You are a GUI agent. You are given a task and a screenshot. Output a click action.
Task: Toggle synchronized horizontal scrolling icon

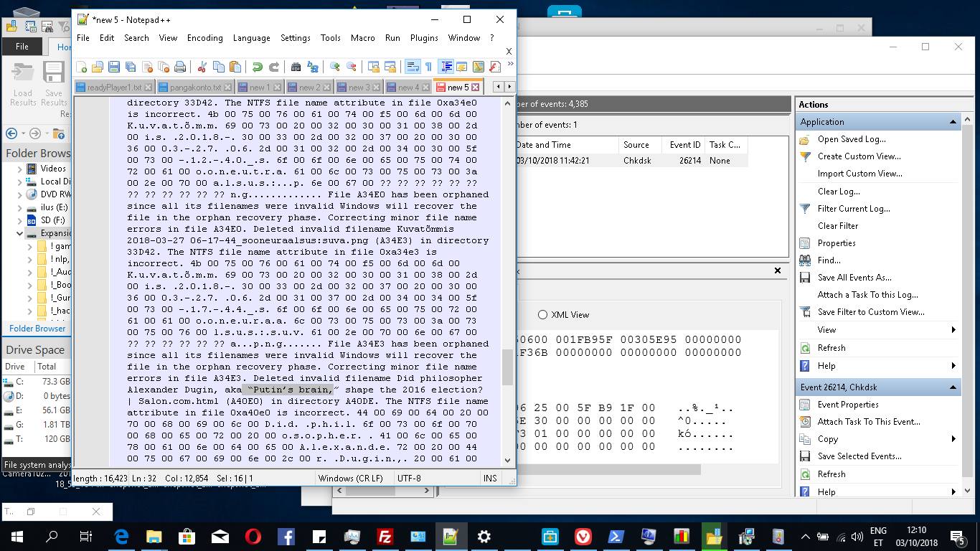pos(390,67)
